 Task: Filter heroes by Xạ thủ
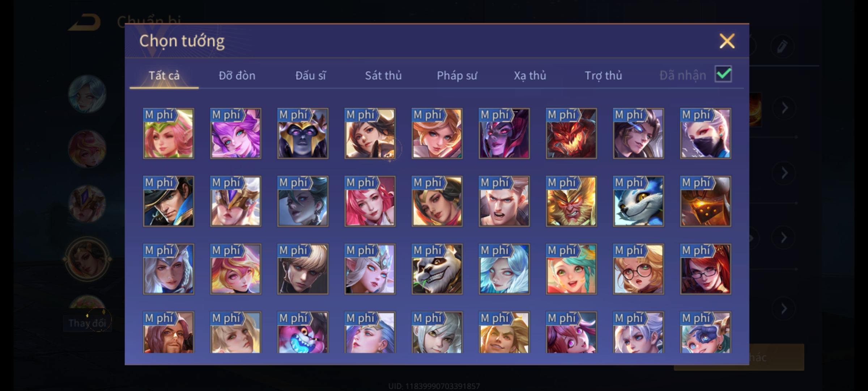pyautogui.click(x=530, y=75)
